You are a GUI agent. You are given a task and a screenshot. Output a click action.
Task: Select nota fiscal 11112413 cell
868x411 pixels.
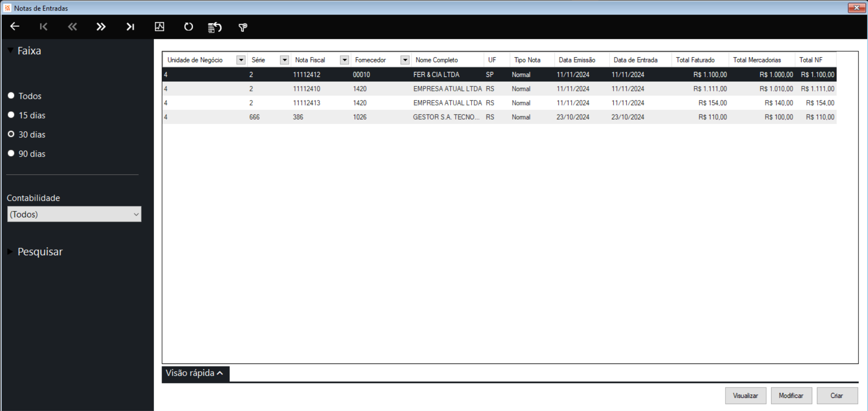coord(321,103)
